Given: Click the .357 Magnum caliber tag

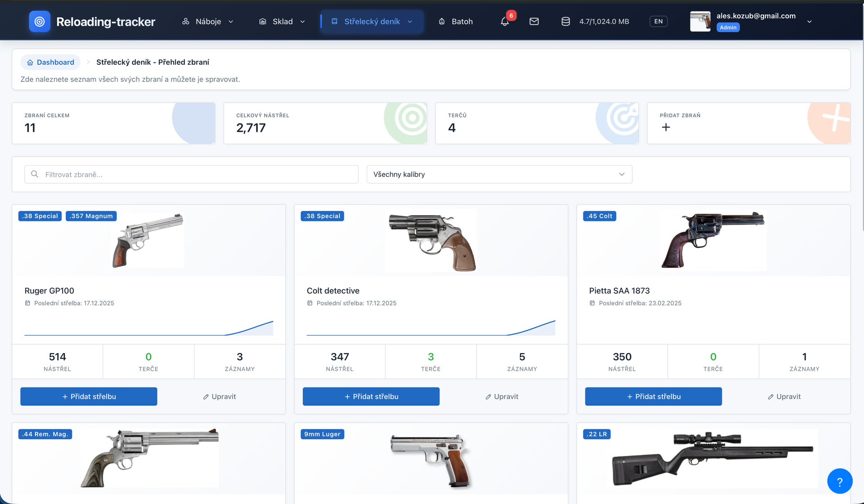Looking at the screenshot, I should click(x=91, y=216).
